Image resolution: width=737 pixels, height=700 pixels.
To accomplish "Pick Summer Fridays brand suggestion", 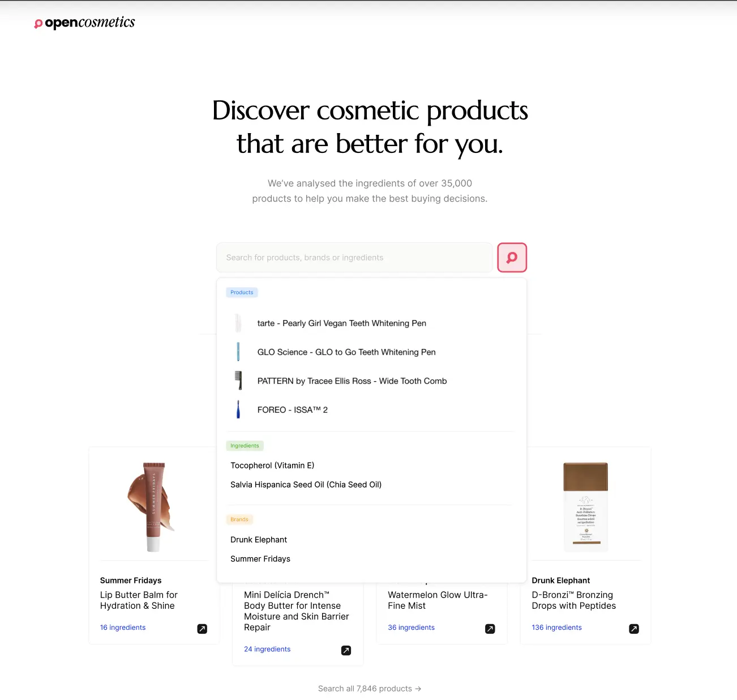I will [x=260, y=558].
